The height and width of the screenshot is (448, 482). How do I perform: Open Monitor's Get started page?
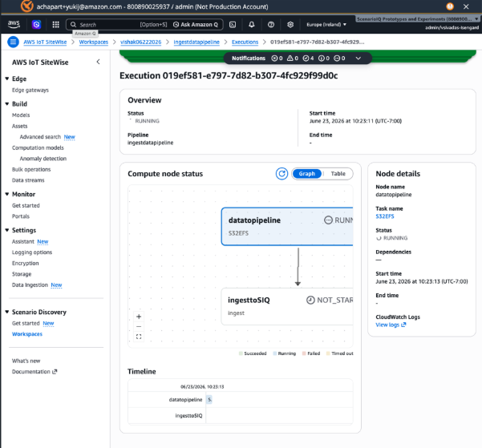click(26, 205)
